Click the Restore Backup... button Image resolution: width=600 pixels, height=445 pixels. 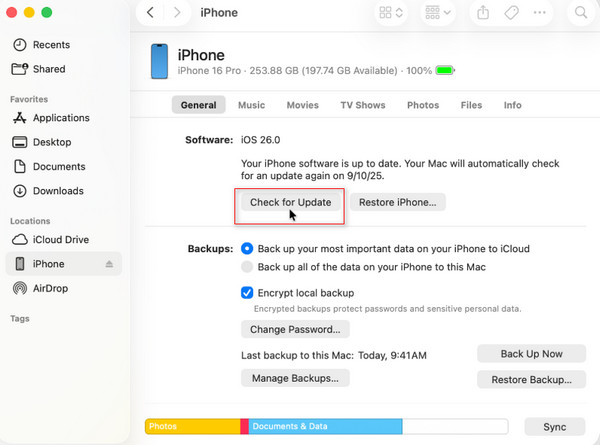(x=531, y=380)
